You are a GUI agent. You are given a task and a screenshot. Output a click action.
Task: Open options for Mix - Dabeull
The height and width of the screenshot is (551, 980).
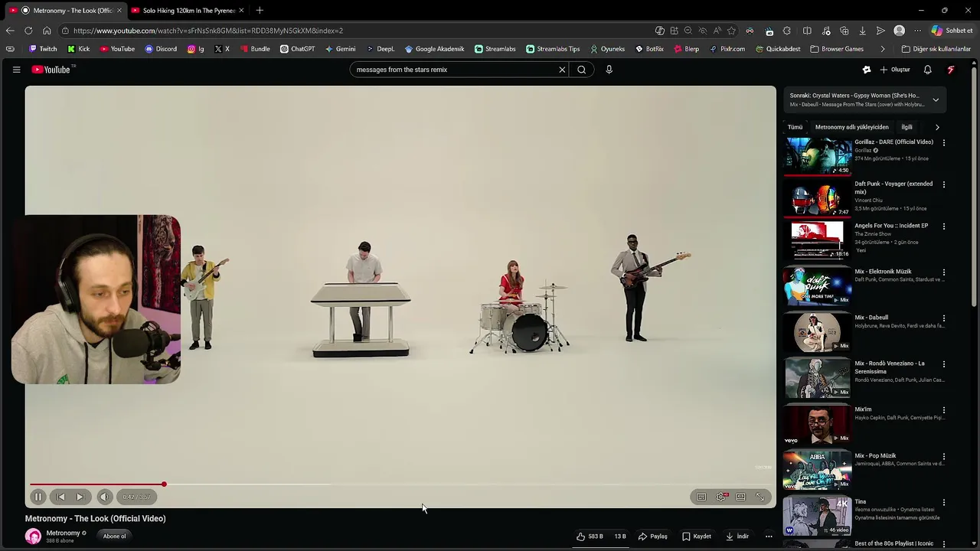point(944,318)
